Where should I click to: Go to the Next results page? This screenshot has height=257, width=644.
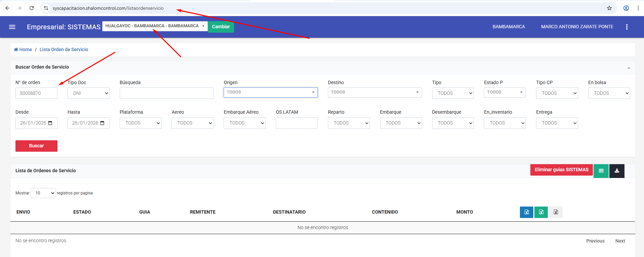620,241
